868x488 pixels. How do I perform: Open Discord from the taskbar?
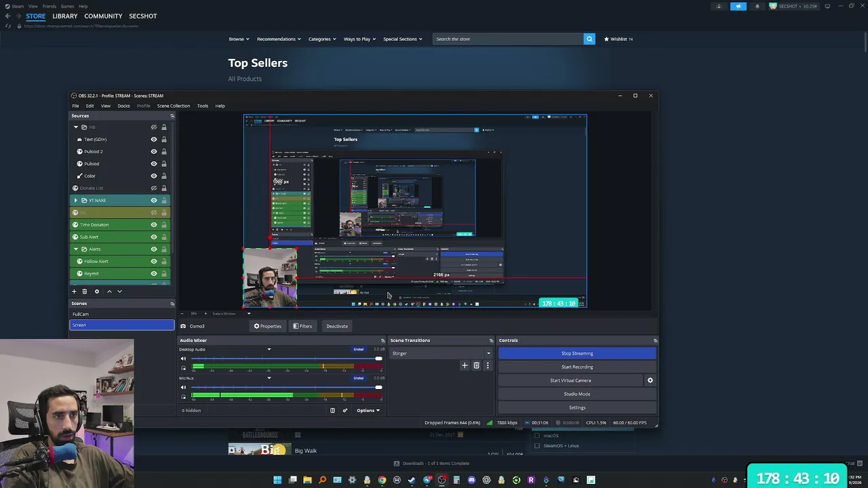click(x=471, y=480)
